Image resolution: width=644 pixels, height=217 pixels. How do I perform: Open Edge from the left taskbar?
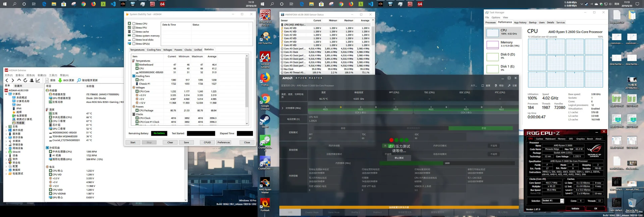pos(44,4)
